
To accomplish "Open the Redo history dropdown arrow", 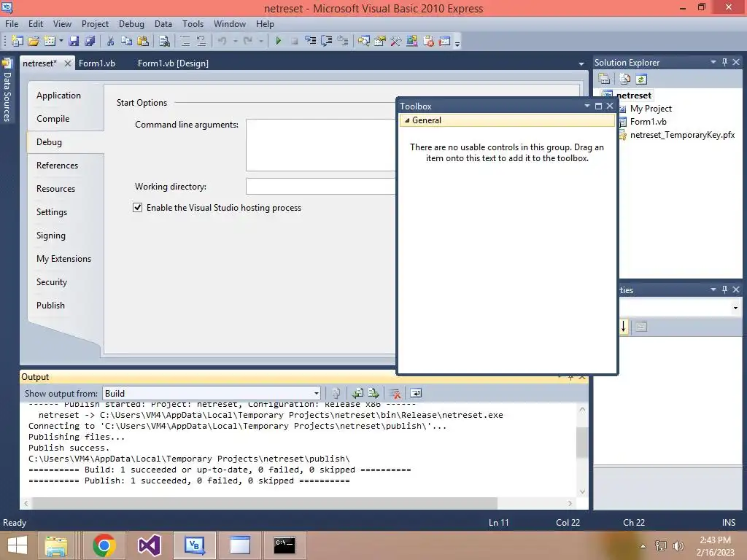I will [261, 41].
